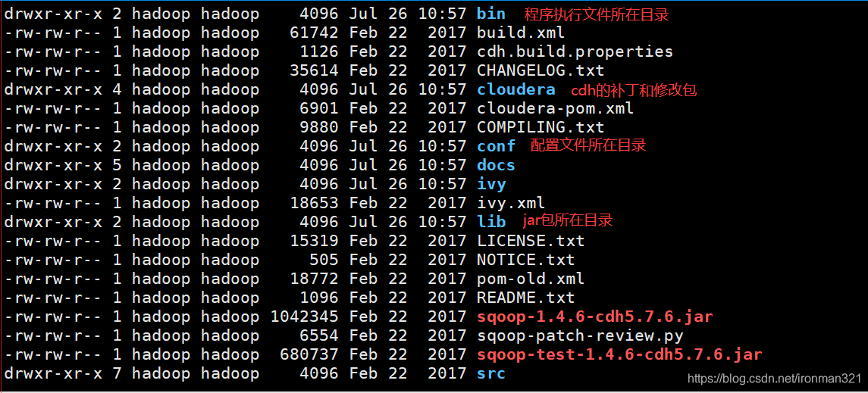Click README.txt file name
This screenshot has height=393, width=868.
[x=526, y=298]
